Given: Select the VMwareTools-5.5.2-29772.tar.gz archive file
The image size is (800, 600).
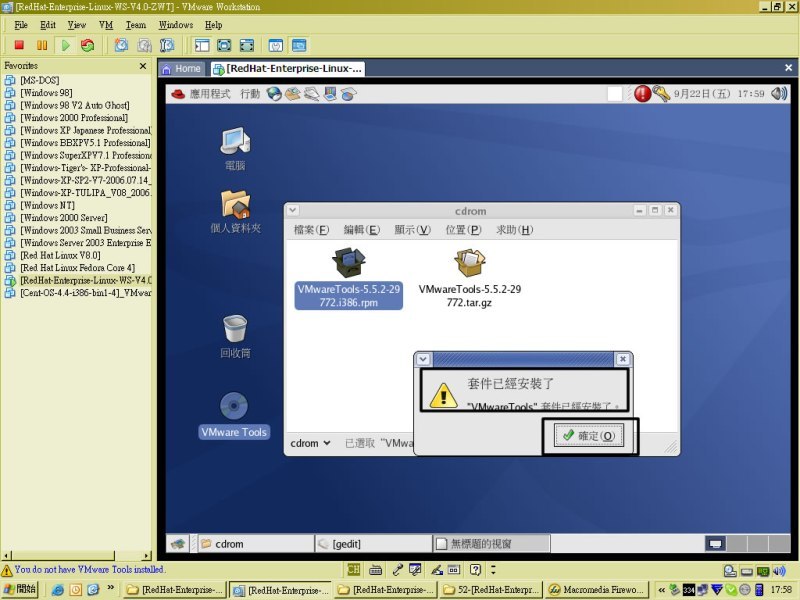Looking at the screenshot, I should pyautogui.click(x=470, y=279).
